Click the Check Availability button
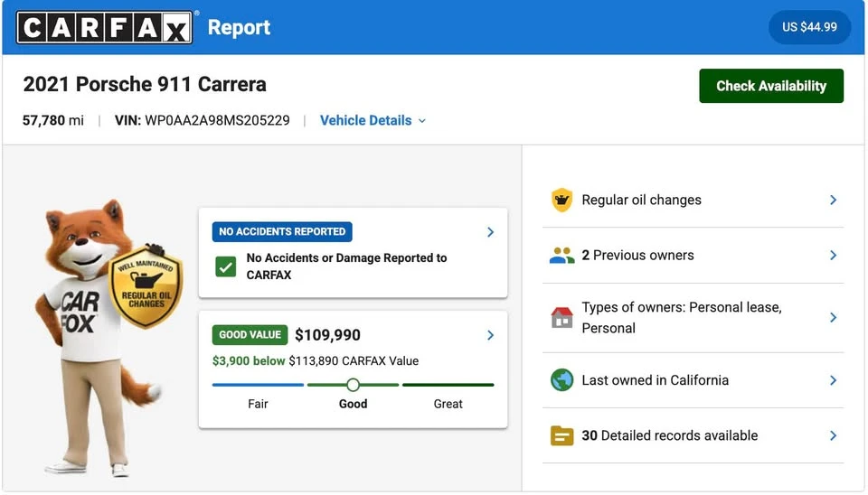868x495 pixels. (x=771, y=86)
